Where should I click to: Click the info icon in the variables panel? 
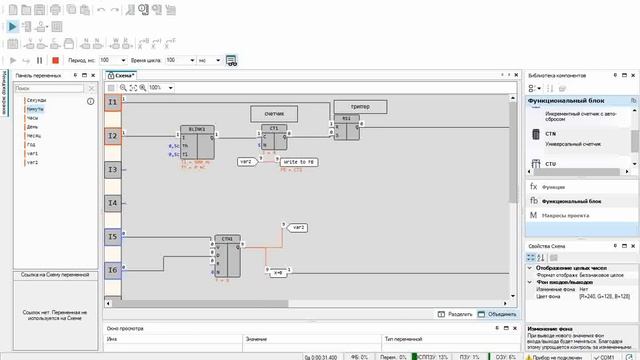(91, 101)
